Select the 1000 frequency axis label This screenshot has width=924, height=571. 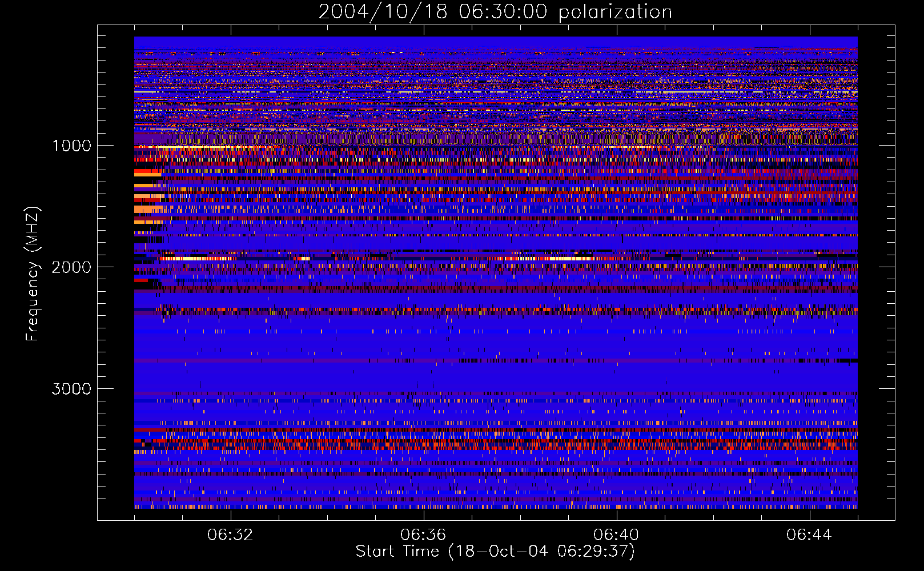point(72,146)
